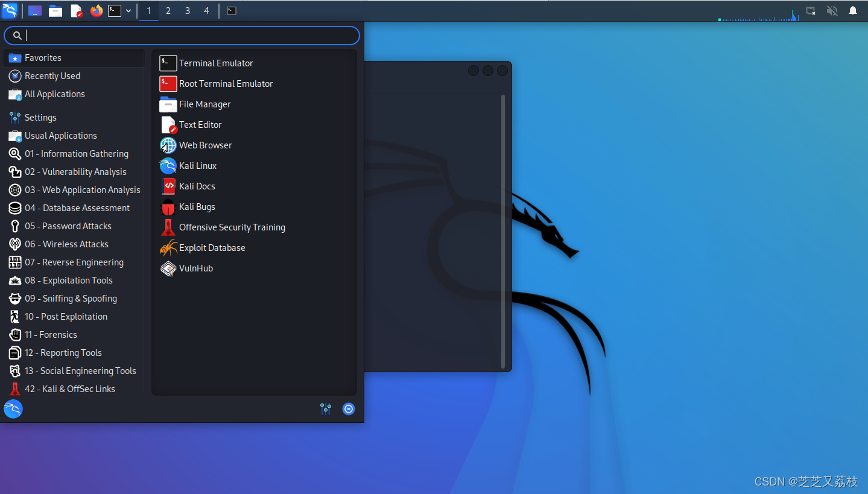Open 04 - Database Assessment category

[74, 208]
